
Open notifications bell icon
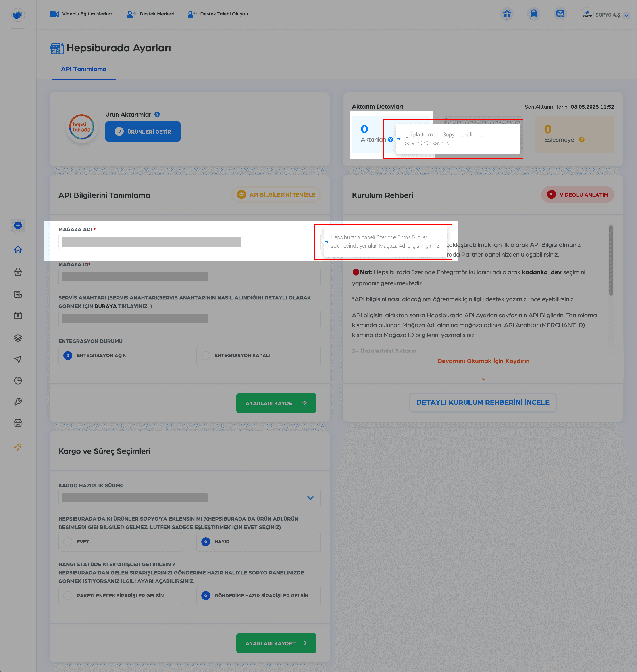click(534, 14)
